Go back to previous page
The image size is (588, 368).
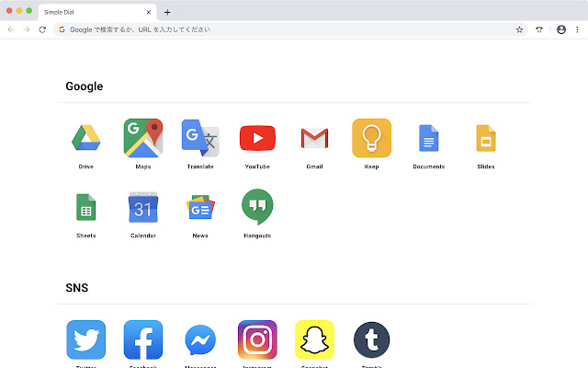11,29
